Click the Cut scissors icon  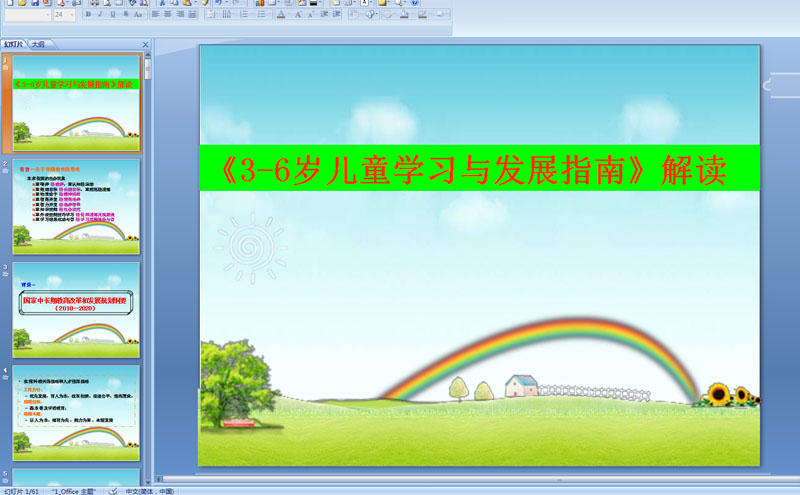[x=162, y=3]
